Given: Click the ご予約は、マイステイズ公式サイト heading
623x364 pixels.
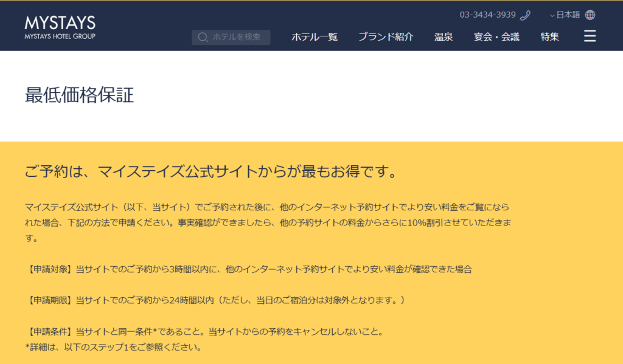Looking at the screenshot, I should 211,171.
